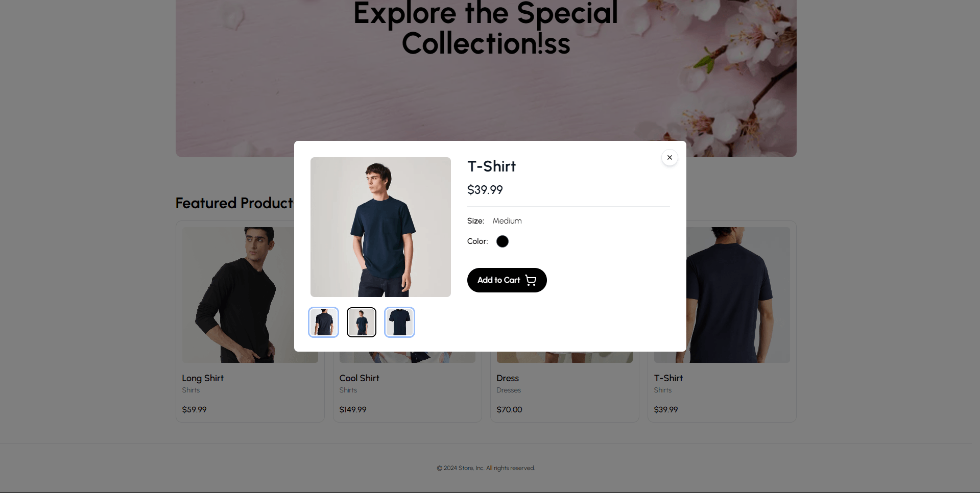Click Shirts category under Long Shirt
This screenshot has width=980, height=493.
[191, 390]
